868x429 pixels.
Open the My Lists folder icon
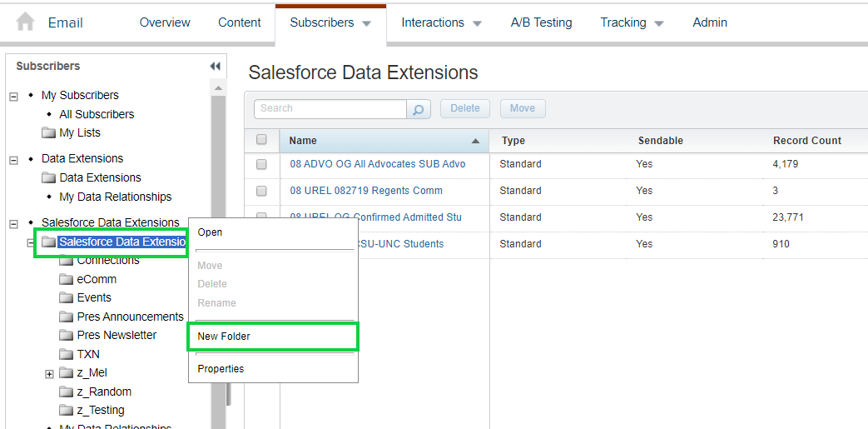point(49,133)
